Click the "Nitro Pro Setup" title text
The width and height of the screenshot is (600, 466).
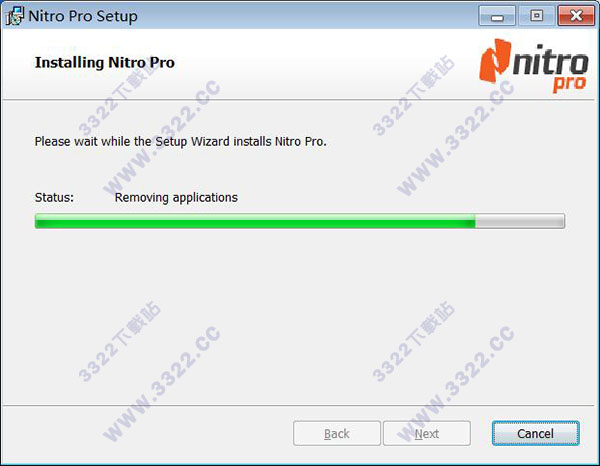tap(83, 16)
